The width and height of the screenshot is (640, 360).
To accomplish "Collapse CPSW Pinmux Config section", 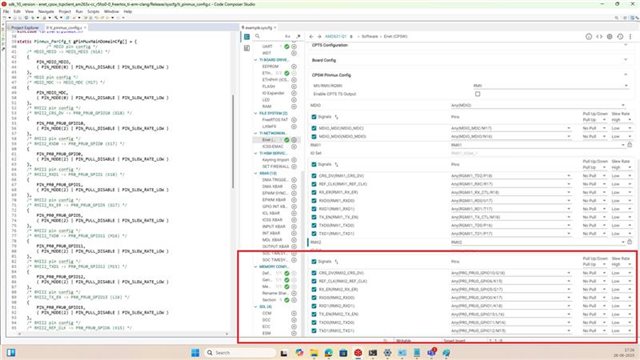I will pyautogui.click(x=626, y=75).
